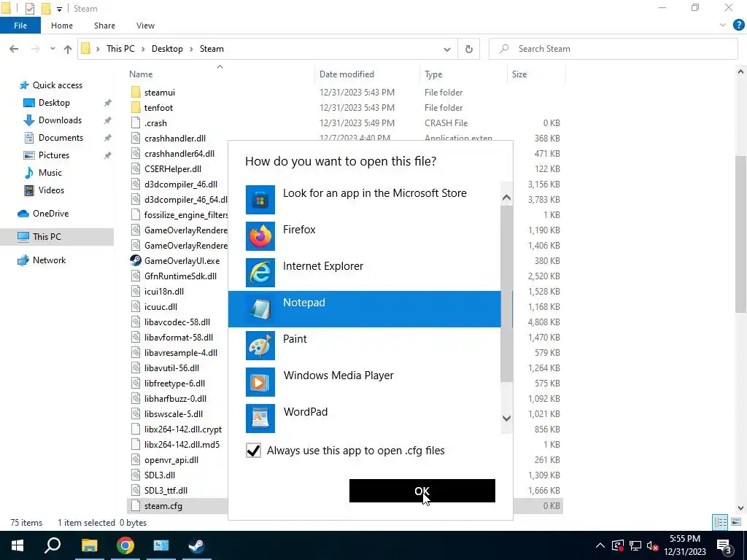Screen dimensions: 747x560
Task: Open Explorer help question mark icon
Action: click(x=738, y=26)
